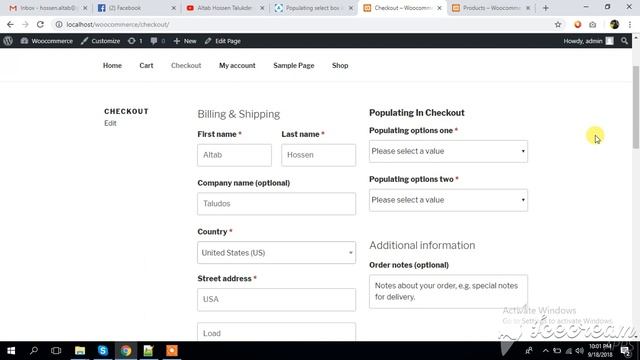
Task: Open Windows taskbar search
Action: point(34,351)
